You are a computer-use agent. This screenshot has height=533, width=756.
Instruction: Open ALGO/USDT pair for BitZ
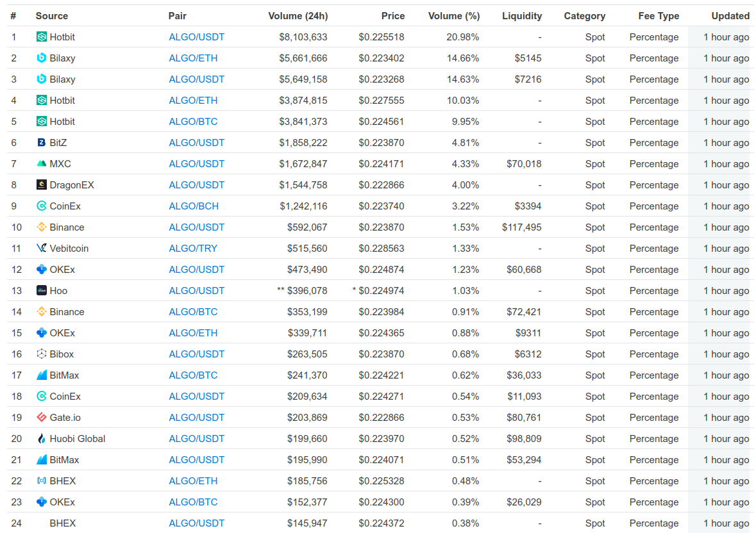pyautogui.click(x=196, y=143)
